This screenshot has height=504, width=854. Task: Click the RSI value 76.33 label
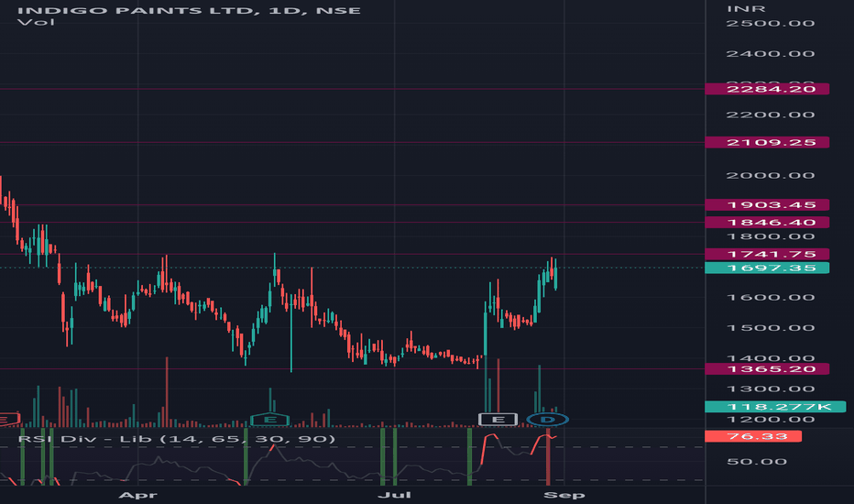point(753,436)
